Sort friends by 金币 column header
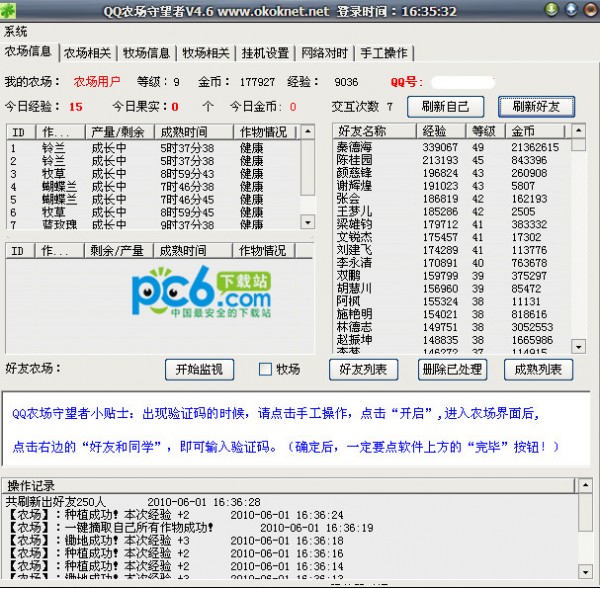The height and width of the screenshot is (589, 600). point(535,131)
